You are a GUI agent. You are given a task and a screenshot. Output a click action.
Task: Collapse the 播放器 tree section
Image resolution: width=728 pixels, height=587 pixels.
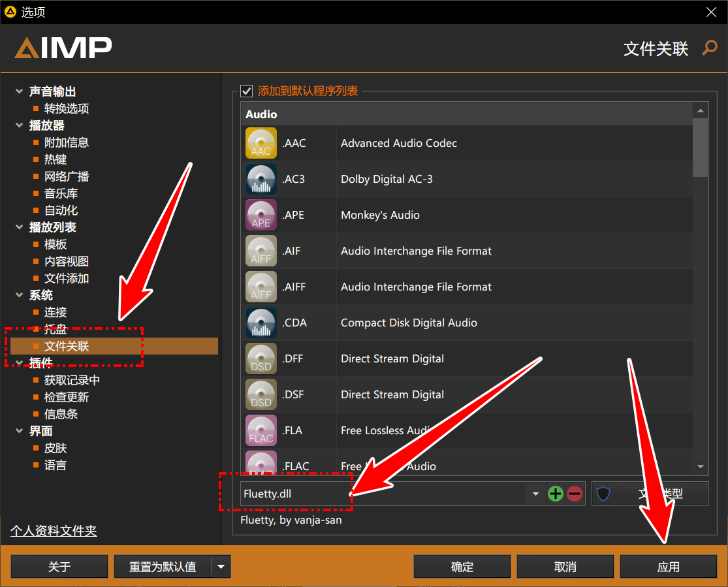point(19,125)
